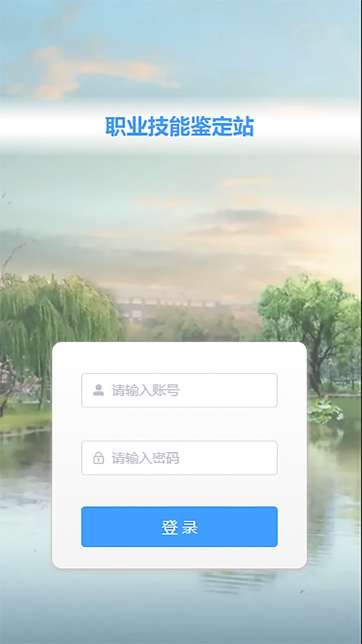Focus the 请输入账号 account input box
362x644 pixels.
[x=180, y=390]
